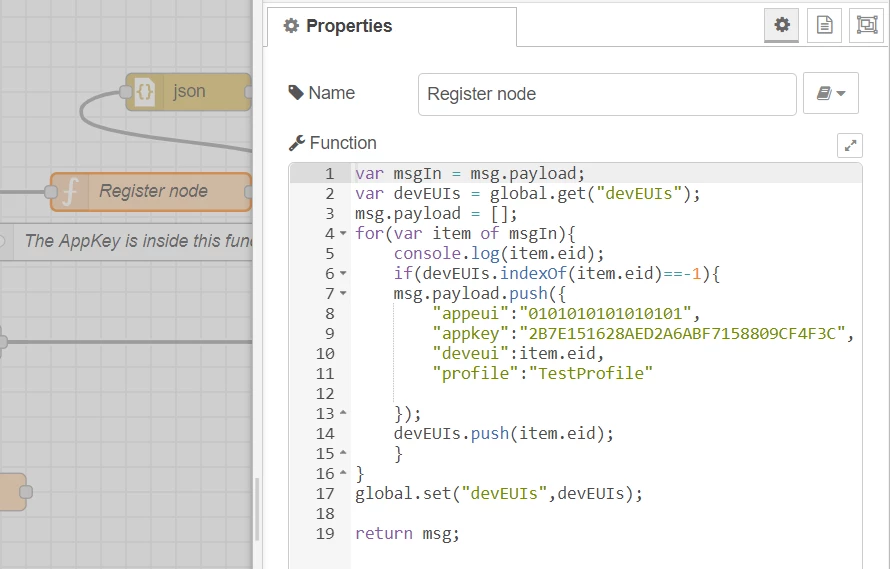Collapse the if block fold at line 6

[343, 273]
